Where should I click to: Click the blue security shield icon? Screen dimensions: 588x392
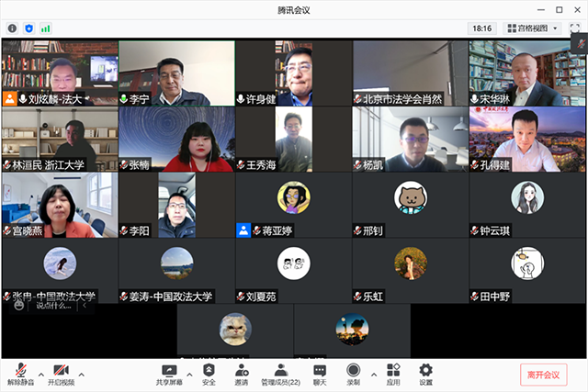28,28
